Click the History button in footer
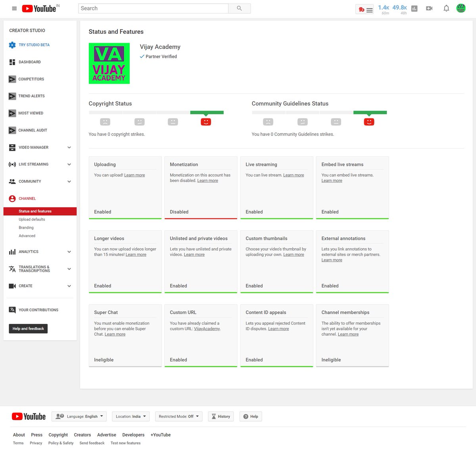Screen dimensions: 476x455 coord(221,416)
